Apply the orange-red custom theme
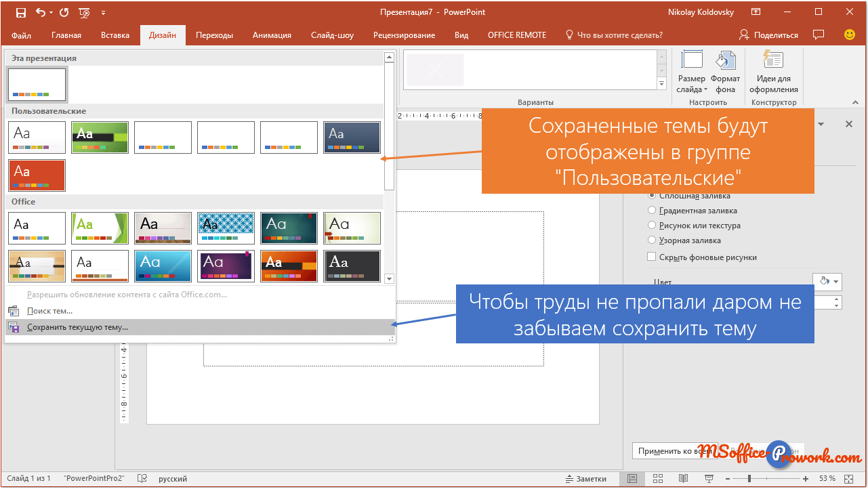The width and height of the screenshot is (868, 489). pyautogui.click(x=37, y=175)
